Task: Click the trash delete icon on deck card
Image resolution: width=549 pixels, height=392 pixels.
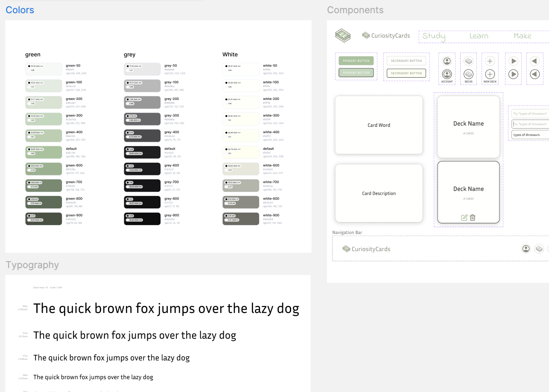Action: 473,218
